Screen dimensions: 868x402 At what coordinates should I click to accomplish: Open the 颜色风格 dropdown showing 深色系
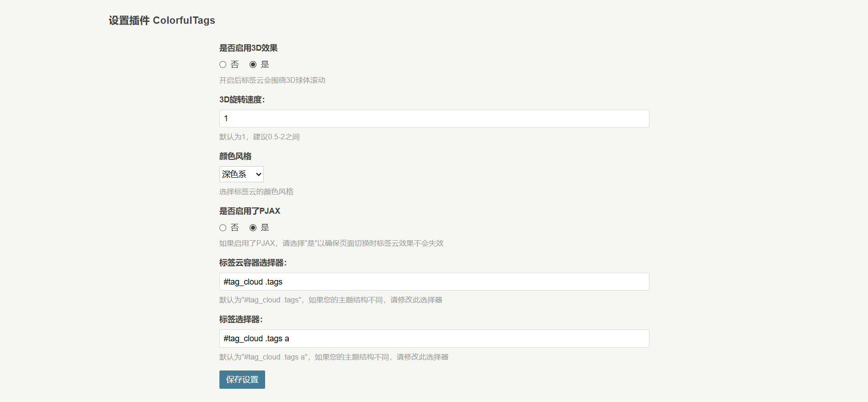click(x=241, y=175)
